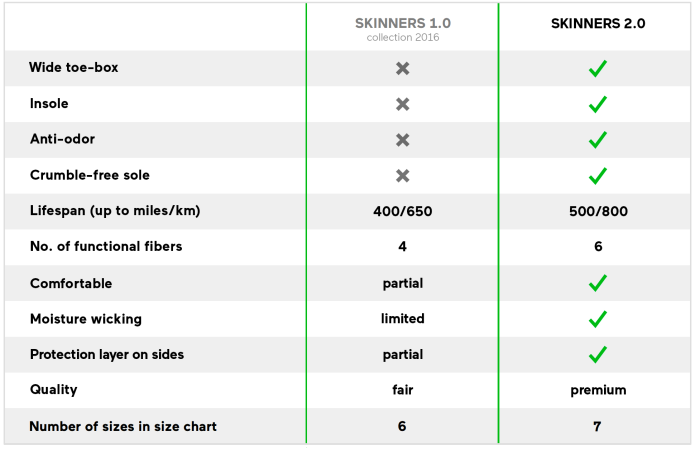Click the green checkmark in Comfortable row
695x451 pixels.
pos(598,284)
